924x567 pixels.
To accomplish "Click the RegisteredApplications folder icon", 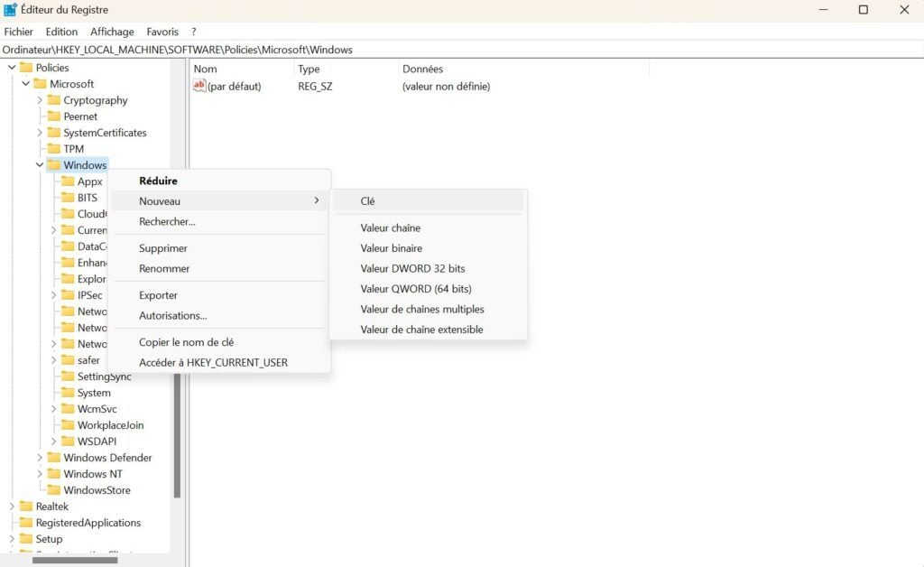I will (26, 522).
